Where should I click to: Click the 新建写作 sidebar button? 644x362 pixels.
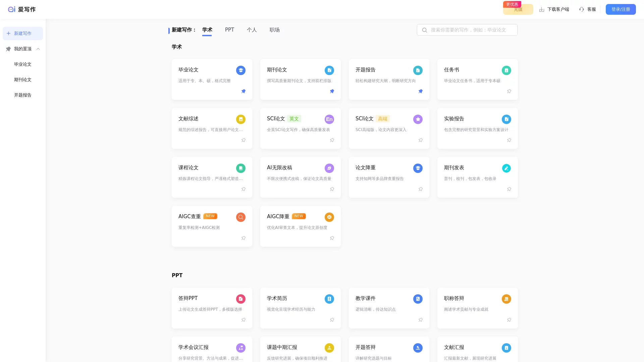(23, 34)
